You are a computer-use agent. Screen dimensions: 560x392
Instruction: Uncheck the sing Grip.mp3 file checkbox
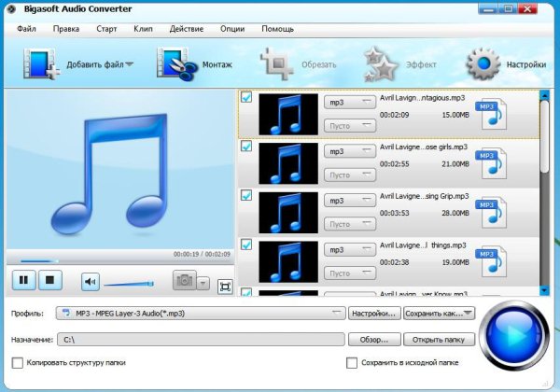coord(246,195)
